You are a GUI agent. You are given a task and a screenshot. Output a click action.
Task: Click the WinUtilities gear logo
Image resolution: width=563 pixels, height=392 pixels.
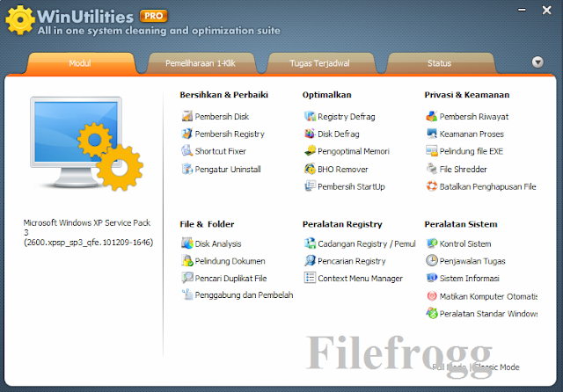click(19, 19)
